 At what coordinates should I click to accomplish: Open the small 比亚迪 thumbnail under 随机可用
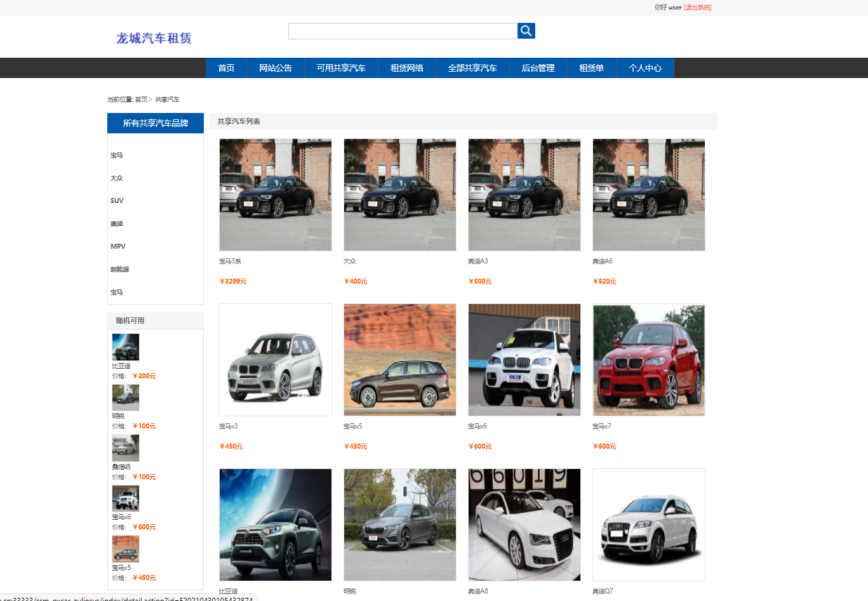126,347
